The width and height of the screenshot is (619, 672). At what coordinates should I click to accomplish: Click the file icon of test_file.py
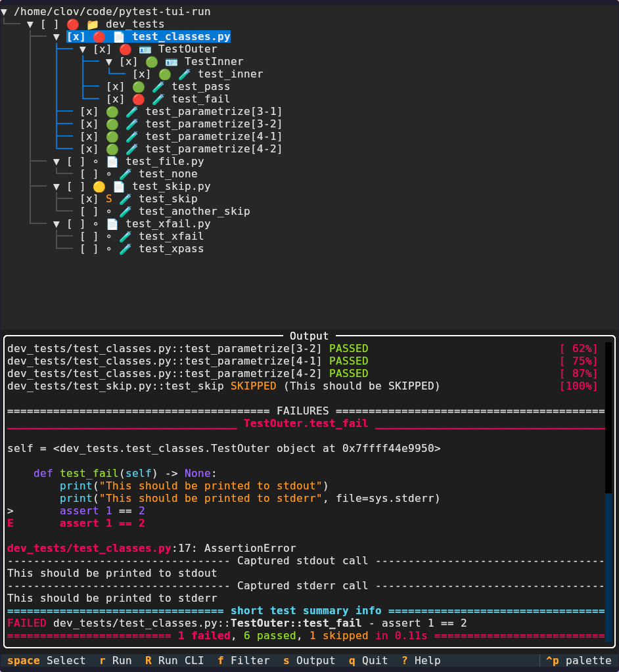click(112, 162)
